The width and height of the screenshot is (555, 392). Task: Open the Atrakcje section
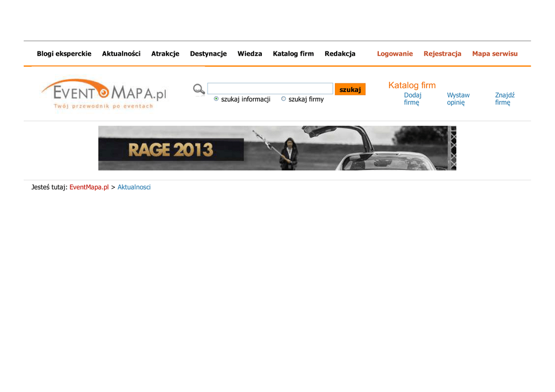point(165,54)
